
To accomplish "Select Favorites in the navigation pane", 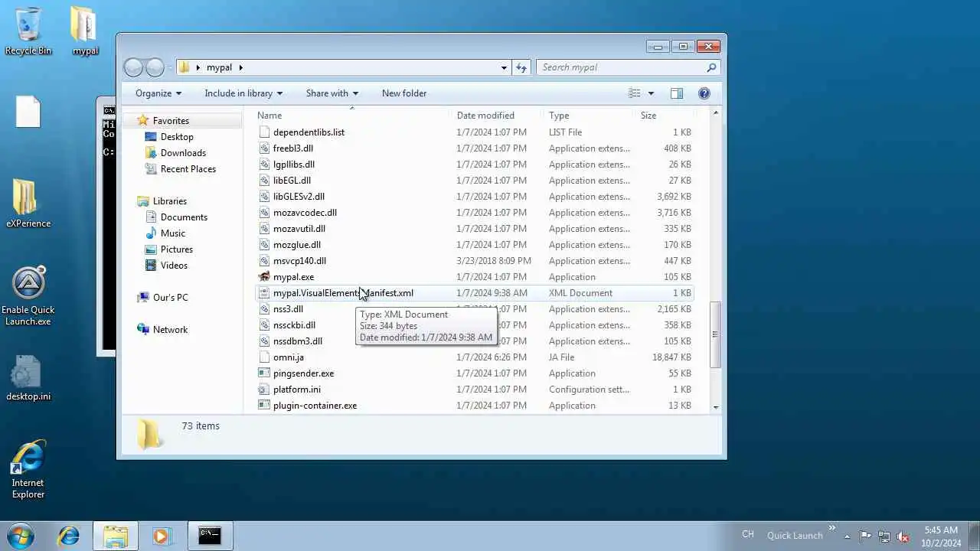I will (171, 121).
